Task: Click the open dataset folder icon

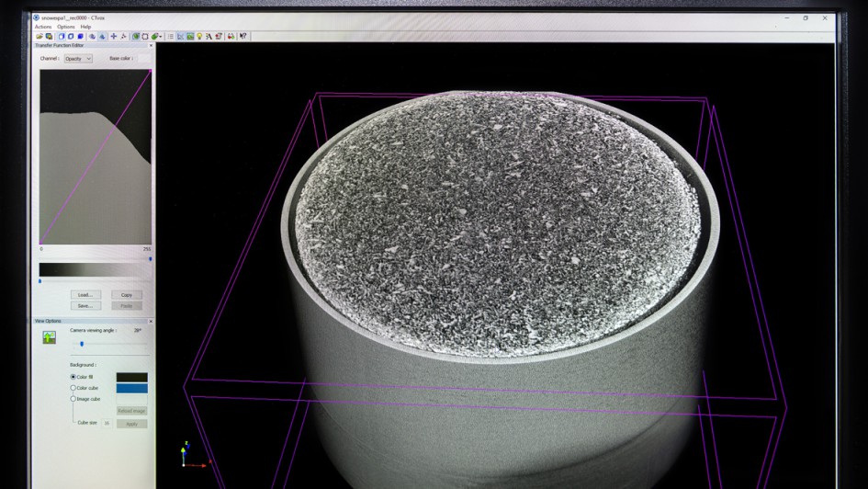Action: pyautogui.click(x=39, y=36)
